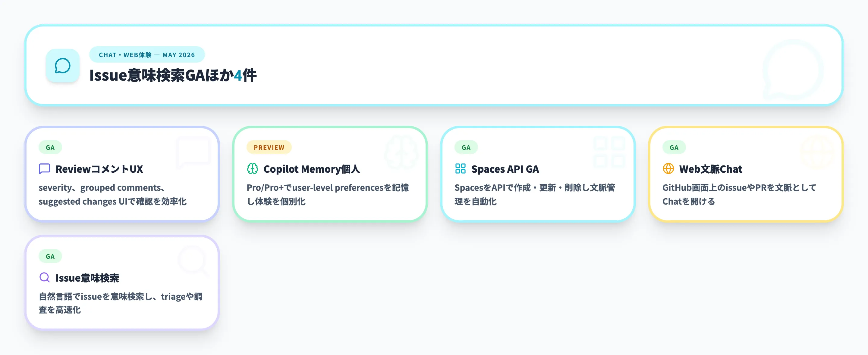Click the GA badge on Spaces API card
Screen dimensions: 868x355
point(466,147)
